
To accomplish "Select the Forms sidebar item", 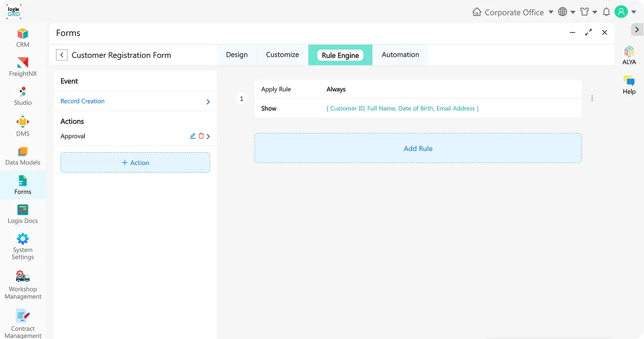I will tap(22, 186).
